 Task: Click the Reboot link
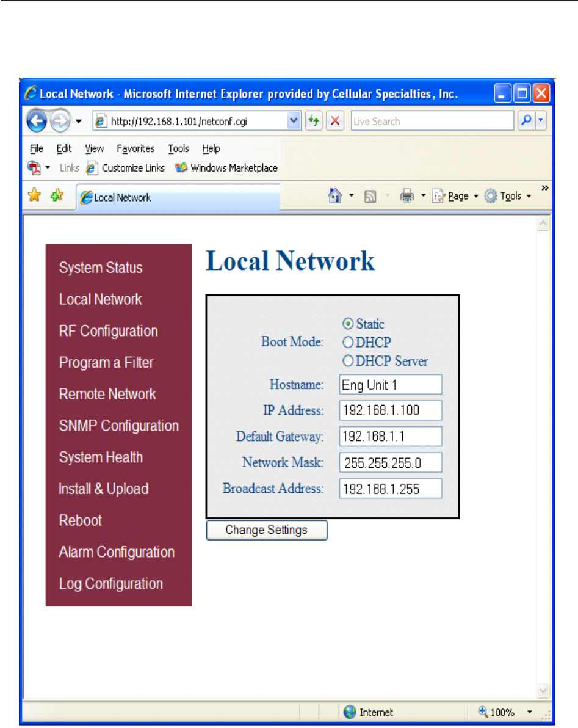click(x=80, y=520)
